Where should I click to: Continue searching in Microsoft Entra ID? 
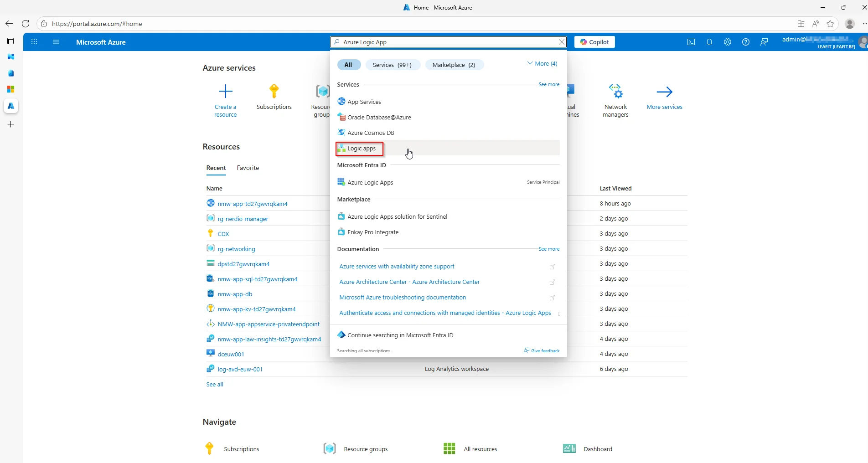(395, 335)
